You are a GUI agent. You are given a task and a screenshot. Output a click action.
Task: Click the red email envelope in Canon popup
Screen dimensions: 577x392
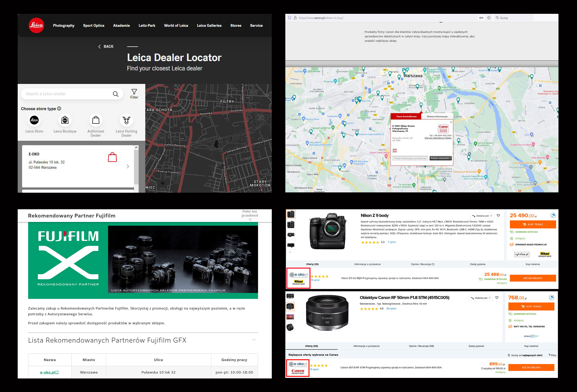click(x=395, y=150)
